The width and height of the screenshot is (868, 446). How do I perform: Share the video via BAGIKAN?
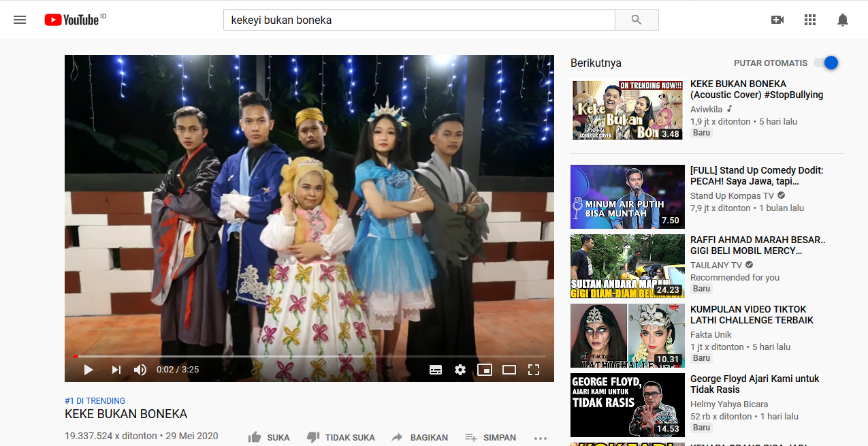pos(419,437)
